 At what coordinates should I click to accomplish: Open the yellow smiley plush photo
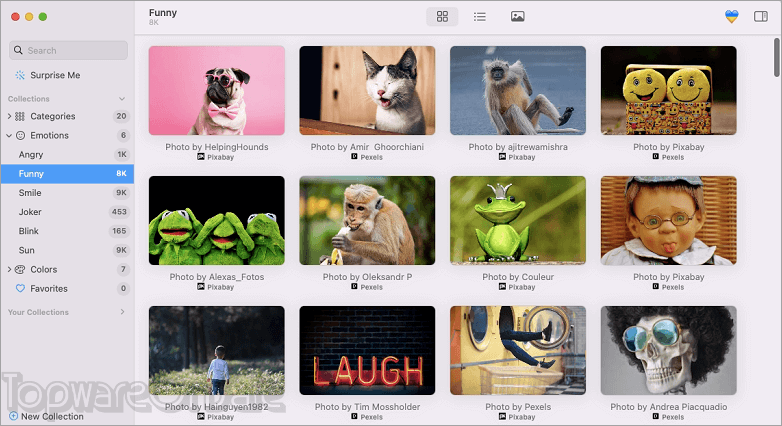[x=668, y=90]
